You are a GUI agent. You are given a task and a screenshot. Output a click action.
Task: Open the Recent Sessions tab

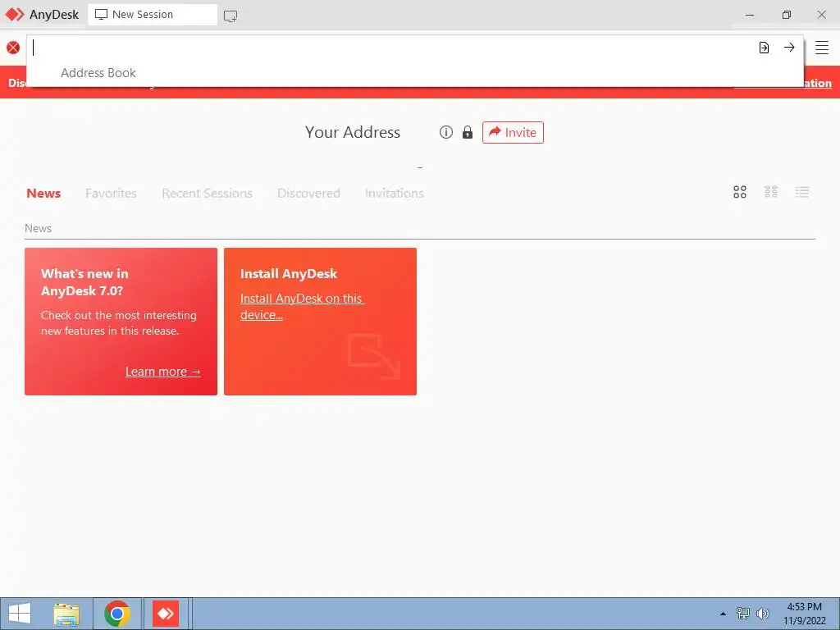[x=207, y=193]
